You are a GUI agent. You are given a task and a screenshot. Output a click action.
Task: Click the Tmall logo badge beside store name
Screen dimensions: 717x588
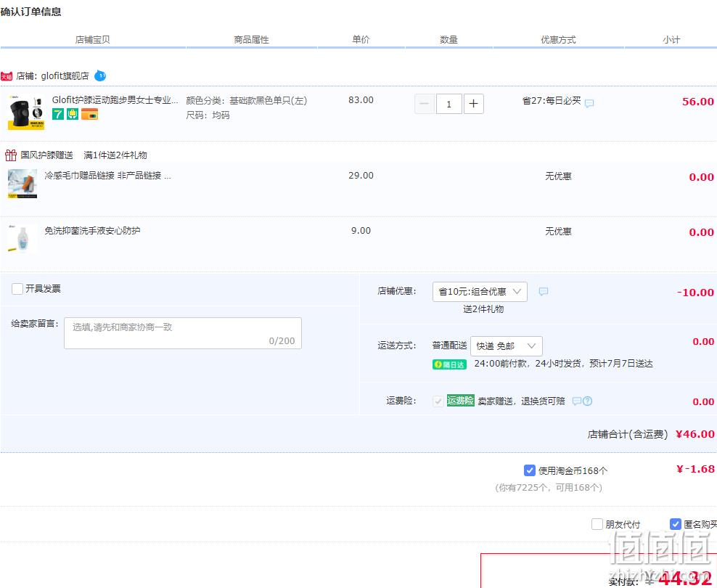7,76
